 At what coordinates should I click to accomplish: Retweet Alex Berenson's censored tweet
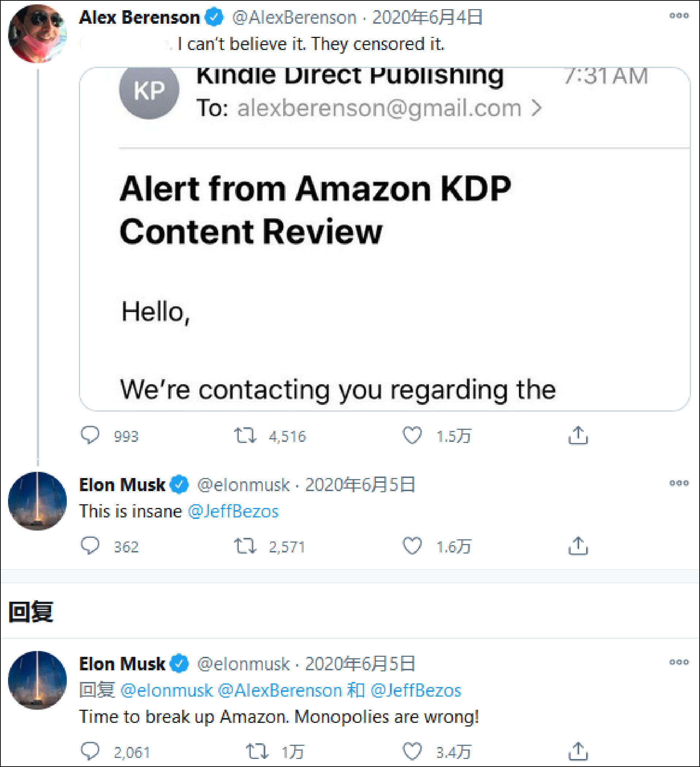[245, 435]
